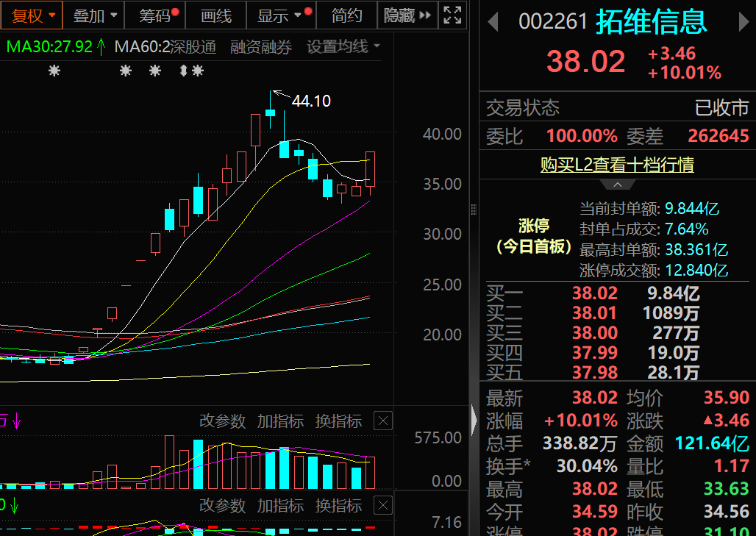
Task: Select the 画线 drawing tool
Action: point(216,16)
